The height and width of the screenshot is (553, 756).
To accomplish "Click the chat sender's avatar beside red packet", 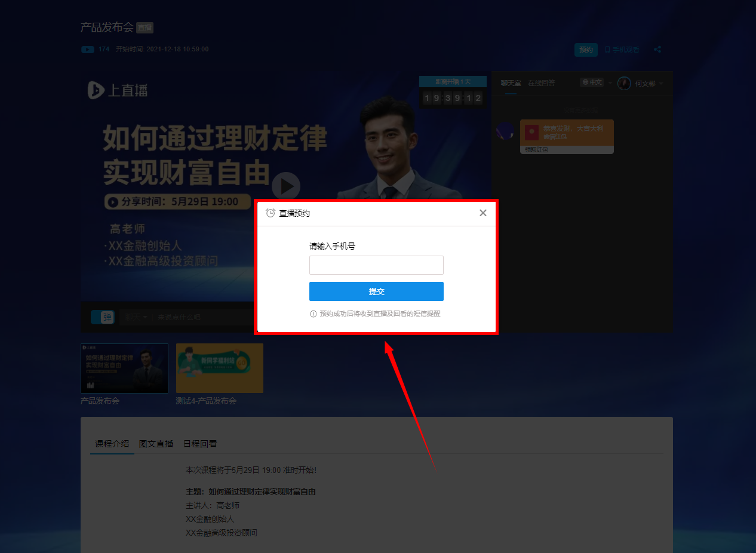I will tap(505, 131).
